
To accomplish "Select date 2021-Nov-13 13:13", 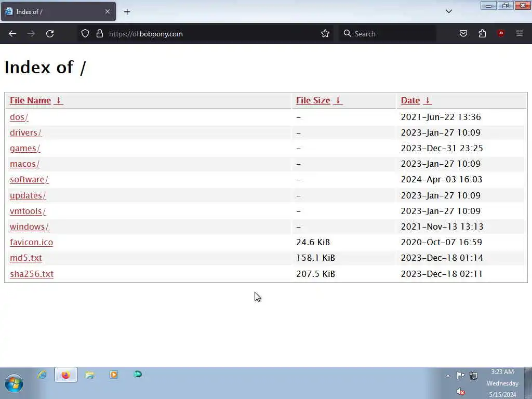I will pyautogui.click(x=442, y=227).
